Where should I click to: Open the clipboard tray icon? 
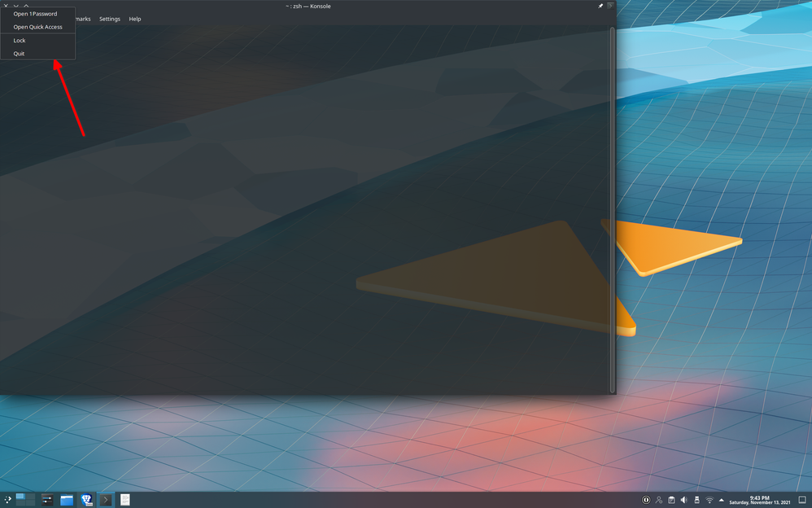671,500
